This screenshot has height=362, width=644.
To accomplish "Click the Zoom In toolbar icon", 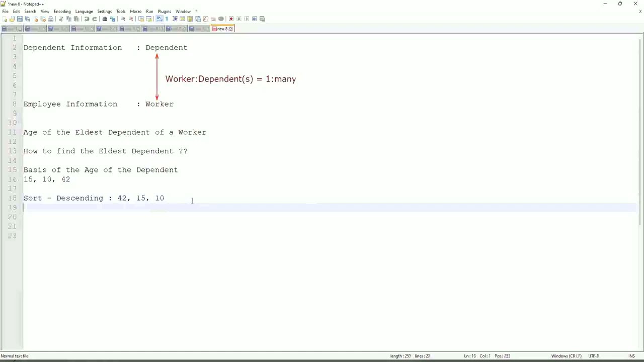I will point(123,19).
